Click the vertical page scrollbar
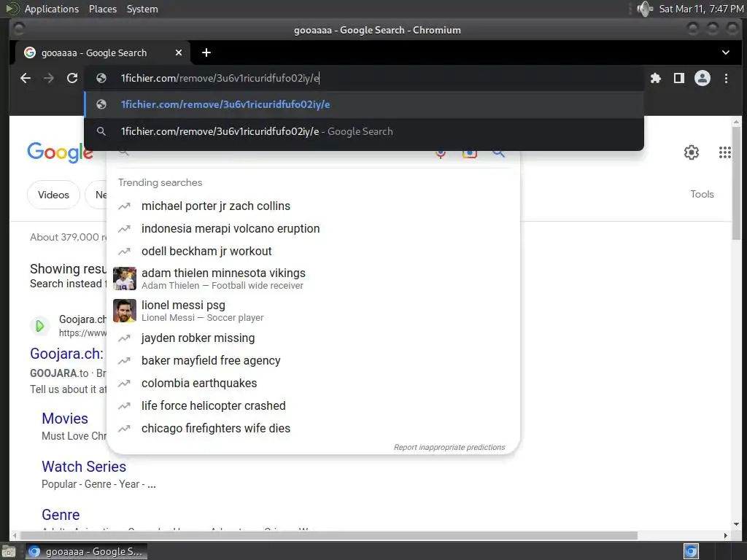Viewport: 747px width, 560px height. [x=737, y=183]
